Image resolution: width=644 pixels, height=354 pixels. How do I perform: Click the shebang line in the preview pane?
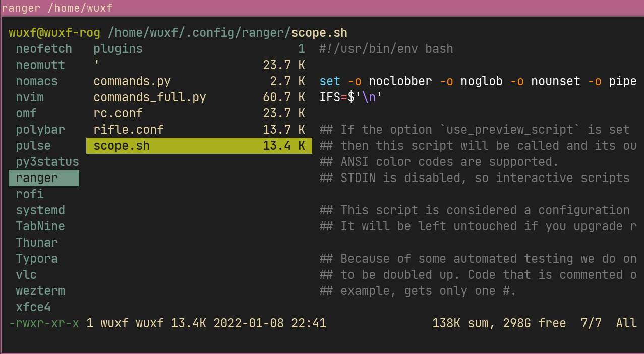pos(386,49)
